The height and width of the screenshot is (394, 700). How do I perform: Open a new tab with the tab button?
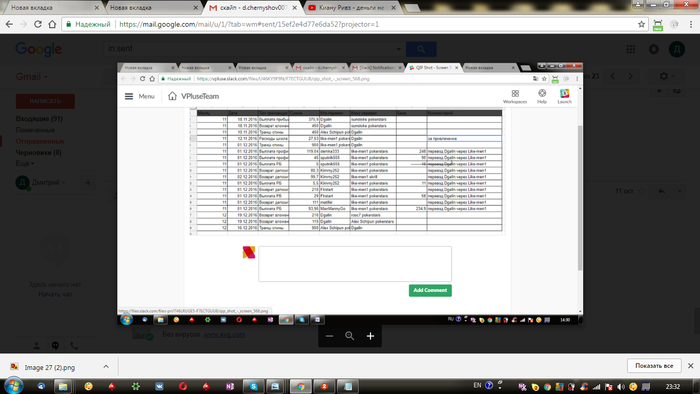412,8
